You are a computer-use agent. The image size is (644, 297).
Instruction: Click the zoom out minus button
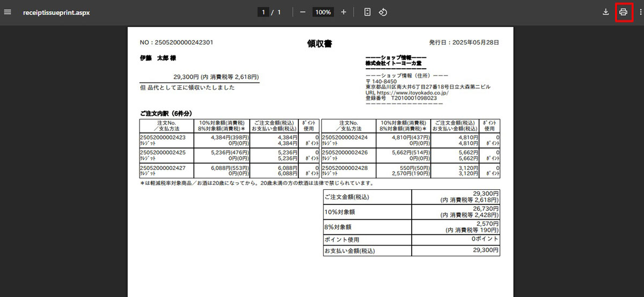[303, 12]
